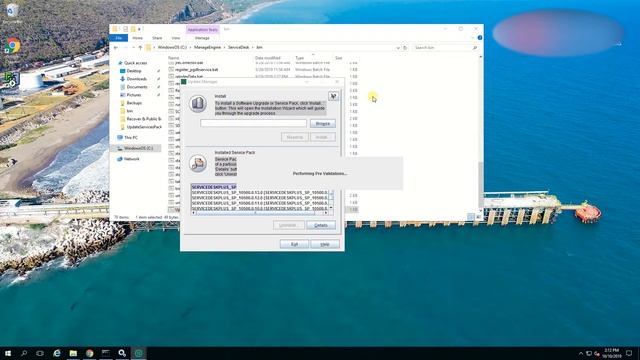This screenshot has height=360, width=640.
Task: Open the notification center icon
Action: tap(629, 353)
